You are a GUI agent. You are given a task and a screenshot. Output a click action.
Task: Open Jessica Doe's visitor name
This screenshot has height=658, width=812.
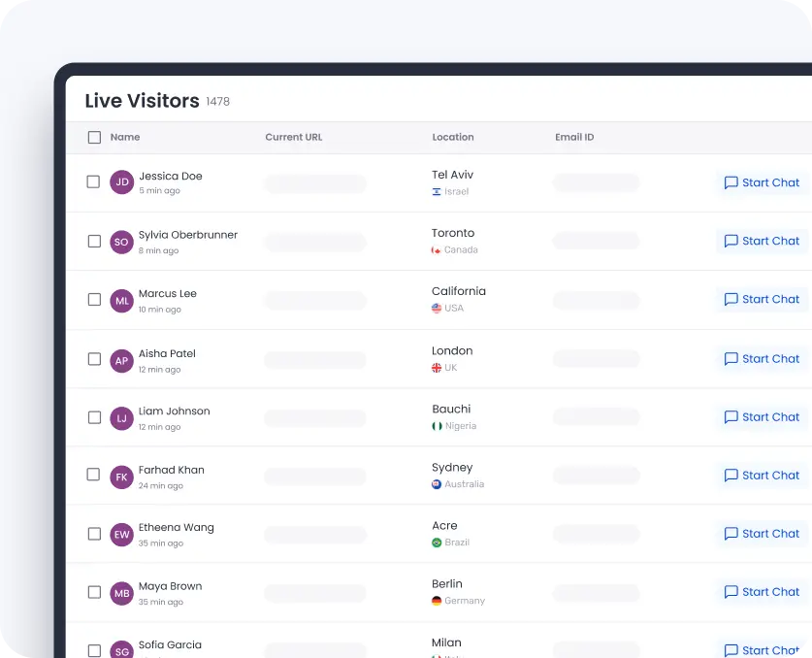tap(171, 177)
